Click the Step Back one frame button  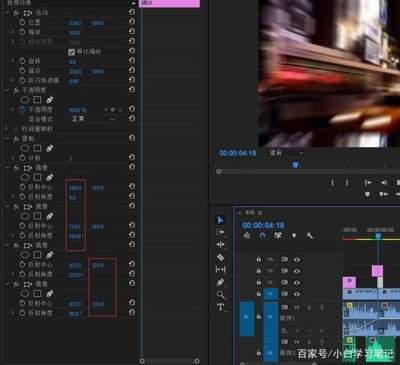[384, 182]
